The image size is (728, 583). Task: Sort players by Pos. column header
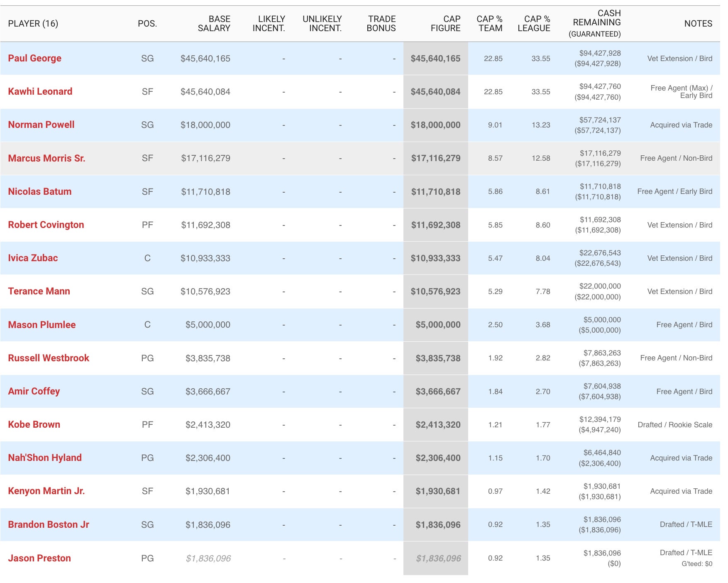tap(147, 24)
